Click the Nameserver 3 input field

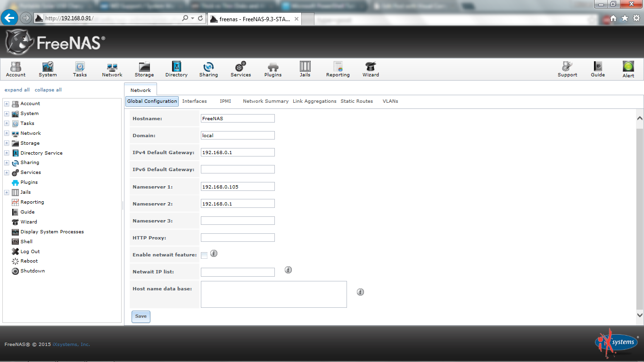pyautogui.click(x=238, y=221)
